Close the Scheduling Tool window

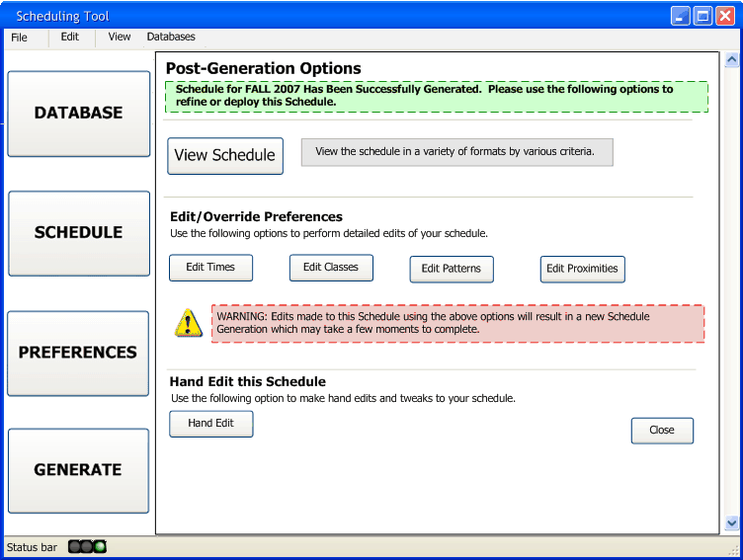click(725, 16)
